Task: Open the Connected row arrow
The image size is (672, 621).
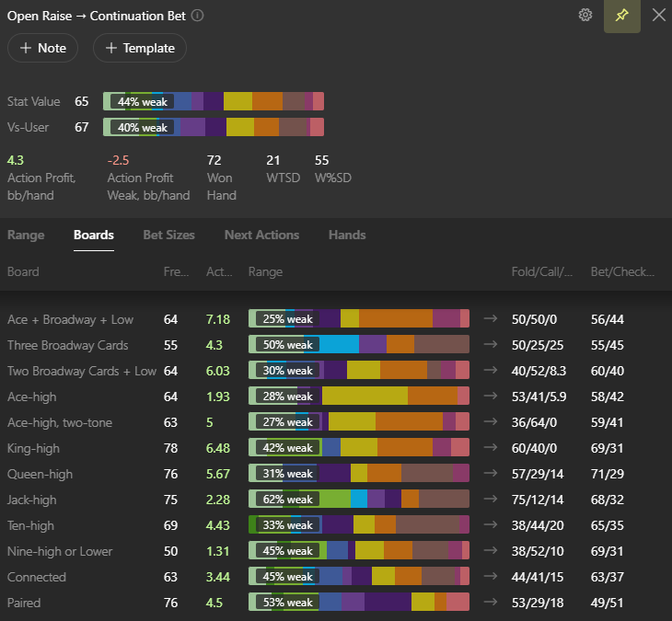Action: (x=491, y=577)
